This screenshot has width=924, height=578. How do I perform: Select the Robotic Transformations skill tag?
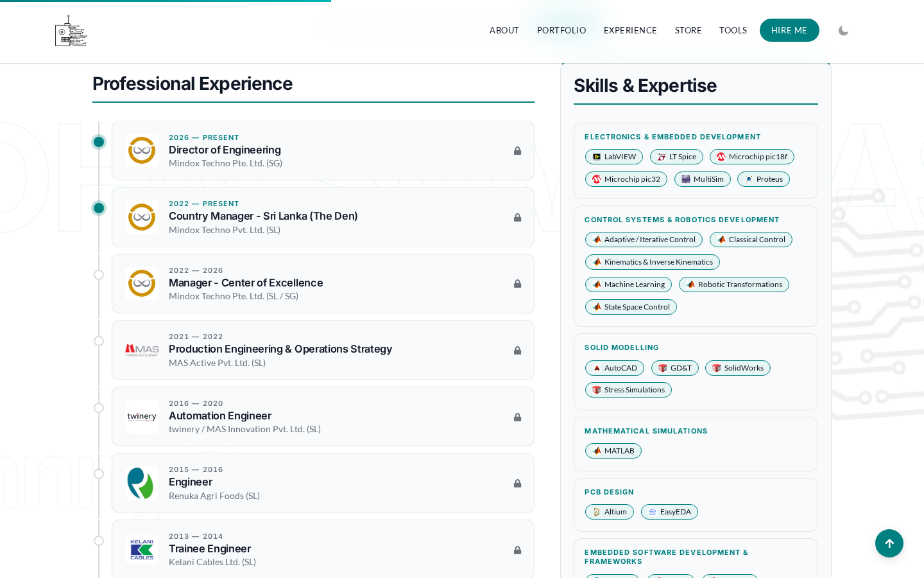click(734, 285)
